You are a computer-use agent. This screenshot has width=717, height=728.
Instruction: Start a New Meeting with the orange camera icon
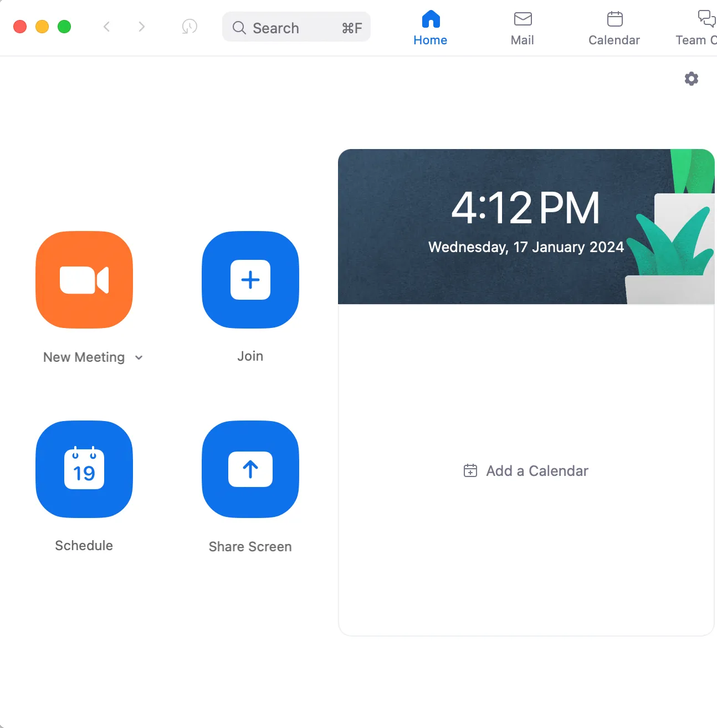[84, 280]
